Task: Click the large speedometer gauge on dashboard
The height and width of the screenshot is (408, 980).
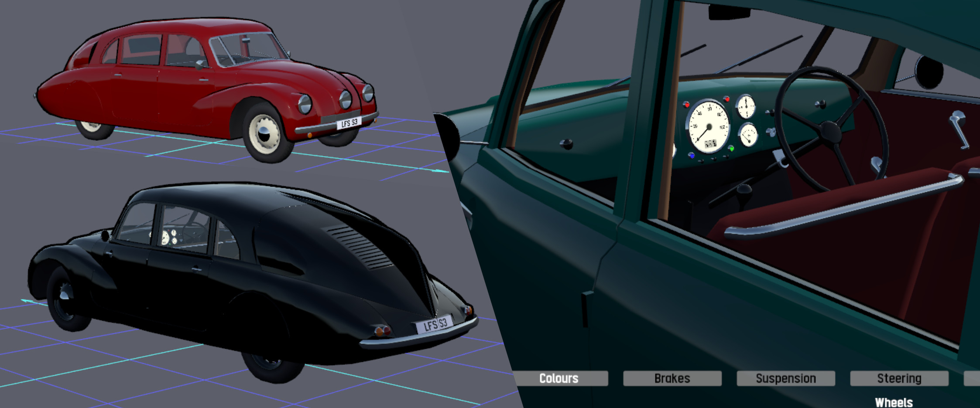Action: 709,127
